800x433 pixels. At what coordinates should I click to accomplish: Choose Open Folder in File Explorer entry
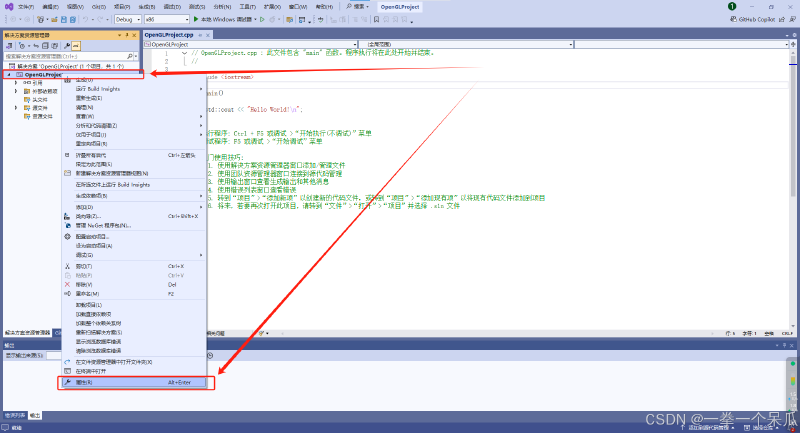pyautogui.click(x=134, y=362)
